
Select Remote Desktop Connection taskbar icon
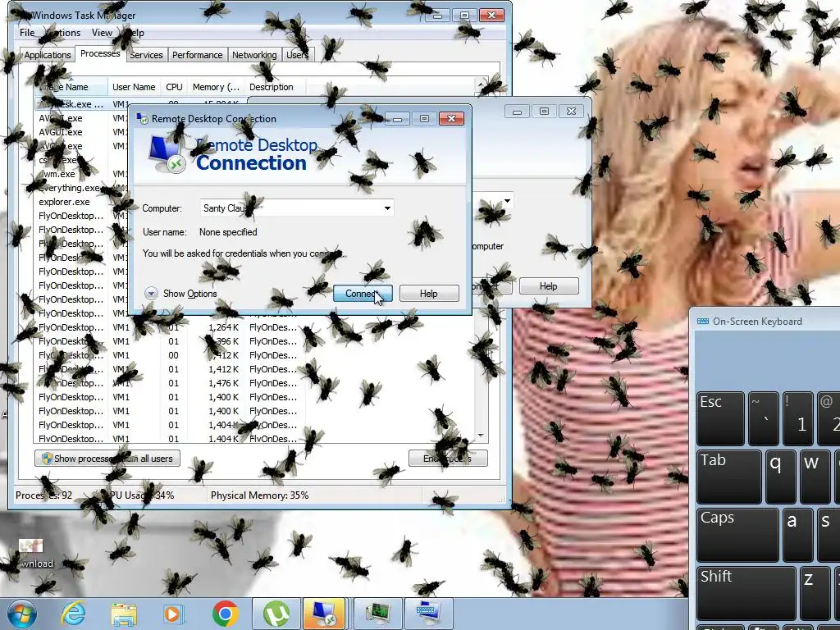325,614
